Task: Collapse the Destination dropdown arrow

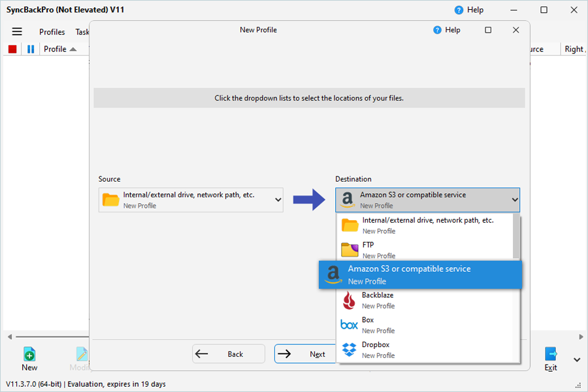Action: (515, 200)
